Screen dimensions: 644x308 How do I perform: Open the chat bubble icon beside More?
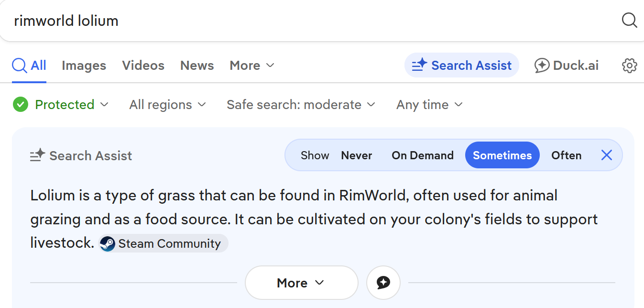tap(383, 283)
